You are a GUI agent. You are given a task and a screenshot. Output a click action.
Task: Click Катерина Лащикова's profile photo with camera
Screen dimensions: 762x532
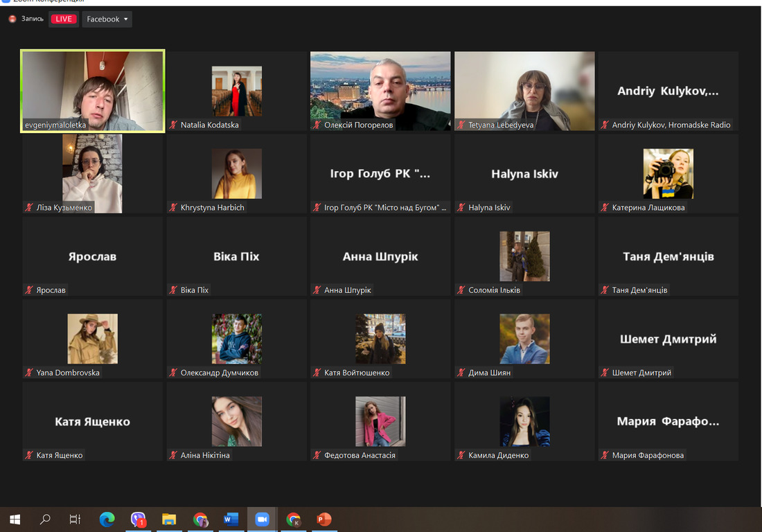point(668,173)
